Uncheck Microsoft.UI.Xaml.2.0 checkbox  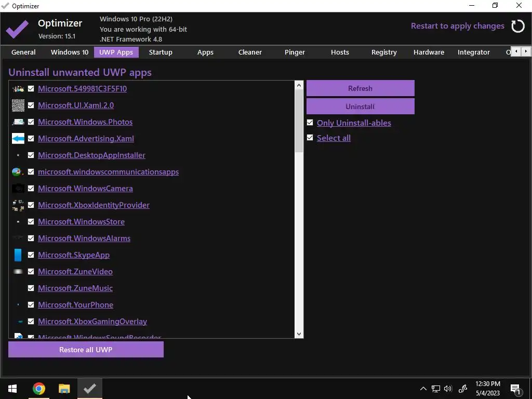[x=31, y=105]
